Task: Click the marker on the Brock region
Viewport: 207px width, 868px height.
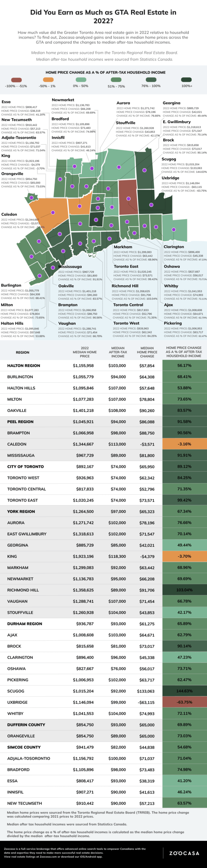Action: pos(145,170)
